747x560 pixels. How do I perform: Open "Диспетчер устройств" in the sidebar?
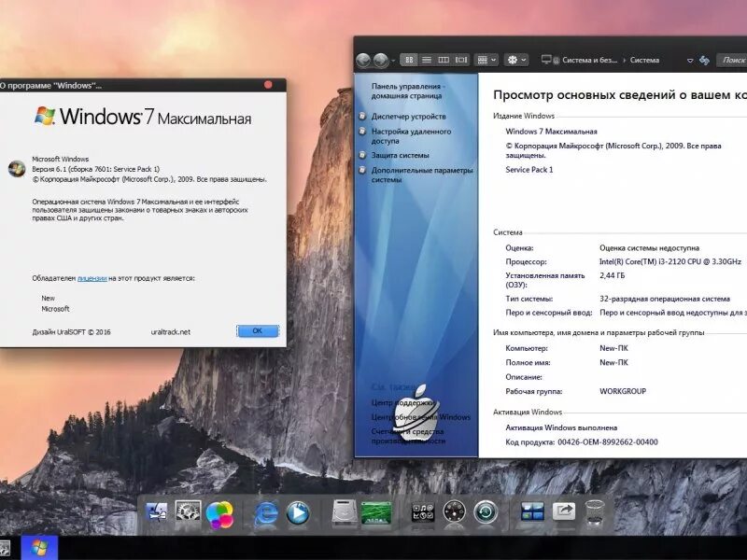(x=409, y=116)
